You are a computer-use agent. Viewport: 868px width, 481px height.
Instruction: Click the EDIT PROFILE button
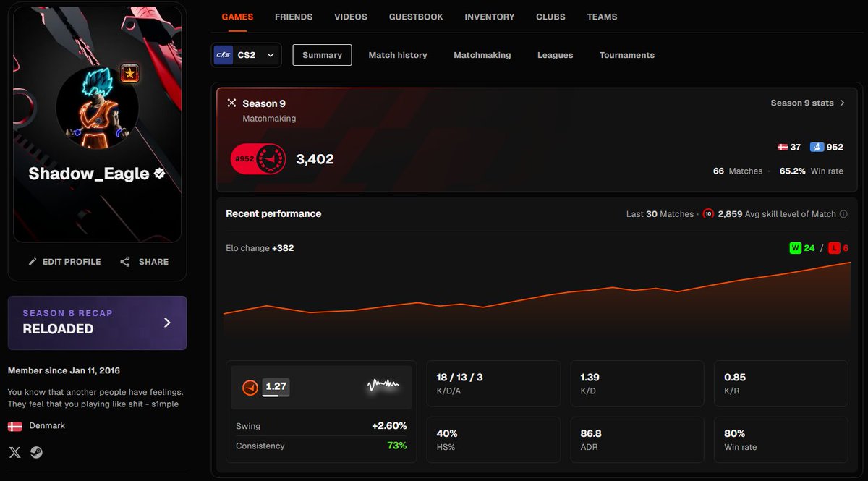(x=64, y=262)
